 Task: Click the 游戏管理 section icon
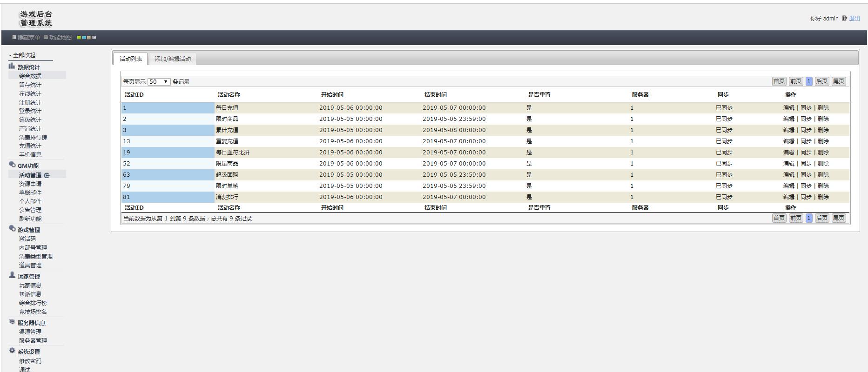12,229
